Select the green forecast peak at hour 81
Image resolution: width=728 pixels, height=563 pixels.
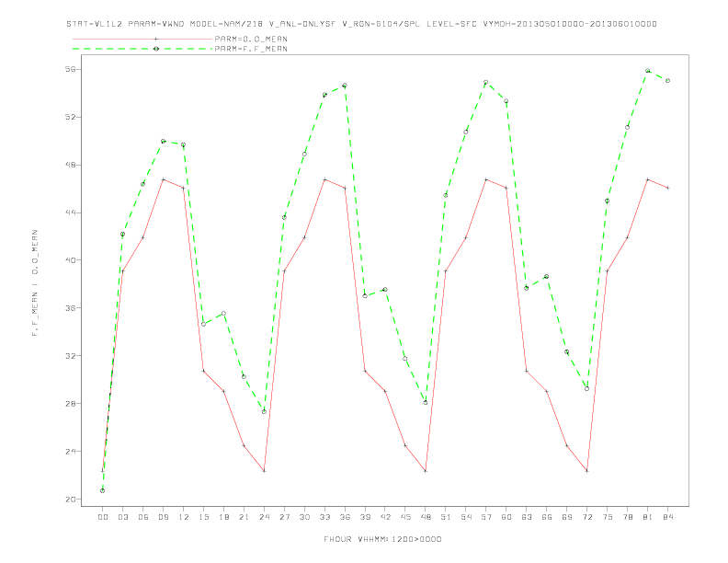coord(648,71)
